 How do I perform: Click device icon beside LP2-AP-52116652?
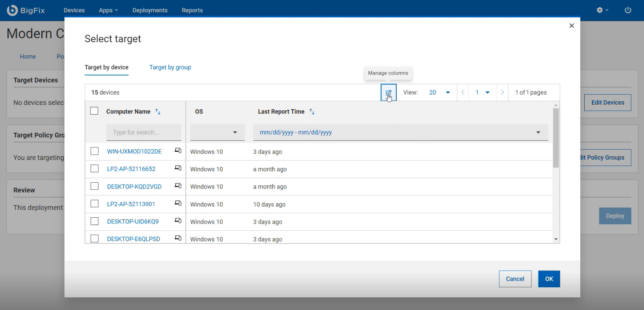tap(178, 168)
